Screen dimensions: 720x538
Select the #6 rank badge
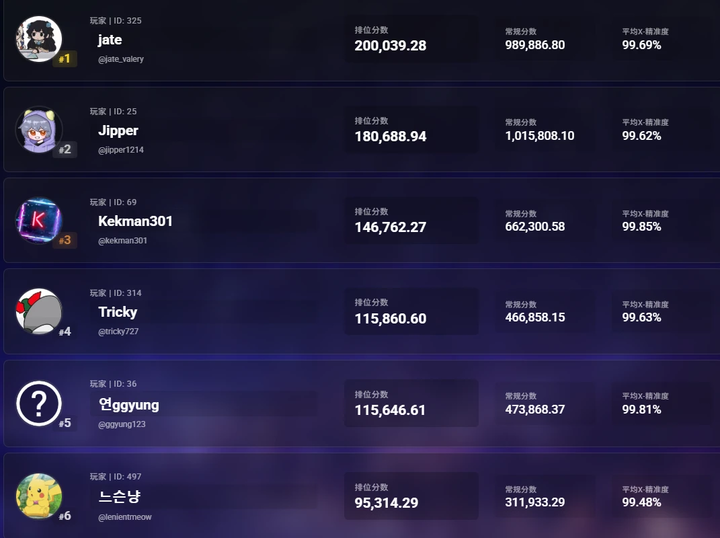pos(65,516)
